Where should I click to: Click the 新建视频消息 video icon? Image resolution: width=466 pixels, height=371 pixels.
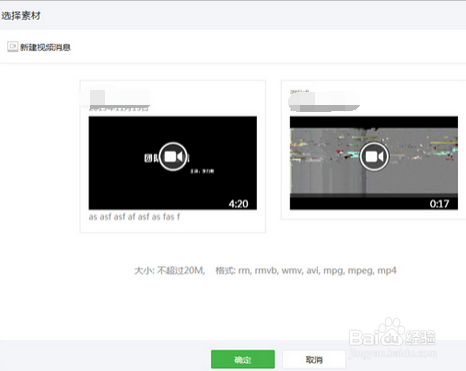pos(13,47)
